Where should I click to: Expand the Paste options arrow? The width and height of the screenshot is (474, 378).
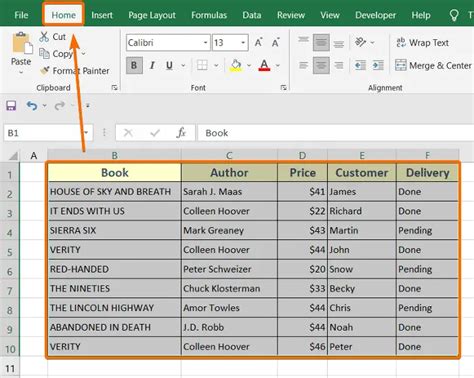(21, 72)
